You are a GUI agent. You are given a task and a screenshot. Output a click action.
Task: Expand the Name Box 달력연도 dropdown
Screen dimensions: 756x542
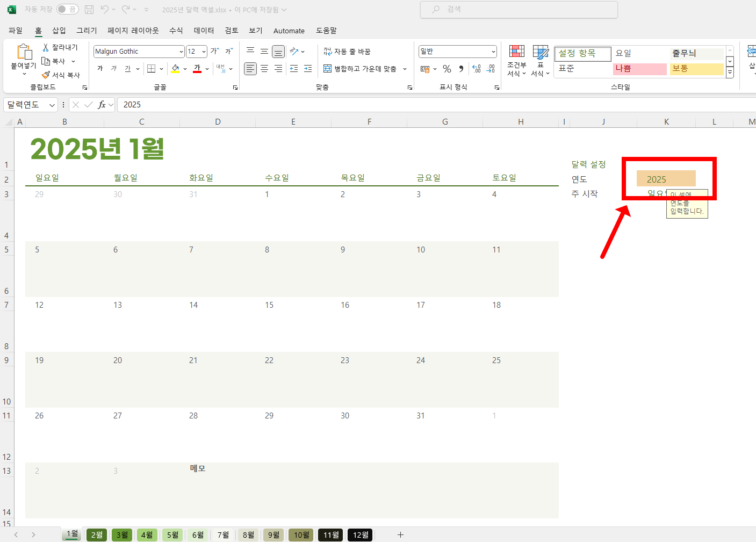(52, 105)
